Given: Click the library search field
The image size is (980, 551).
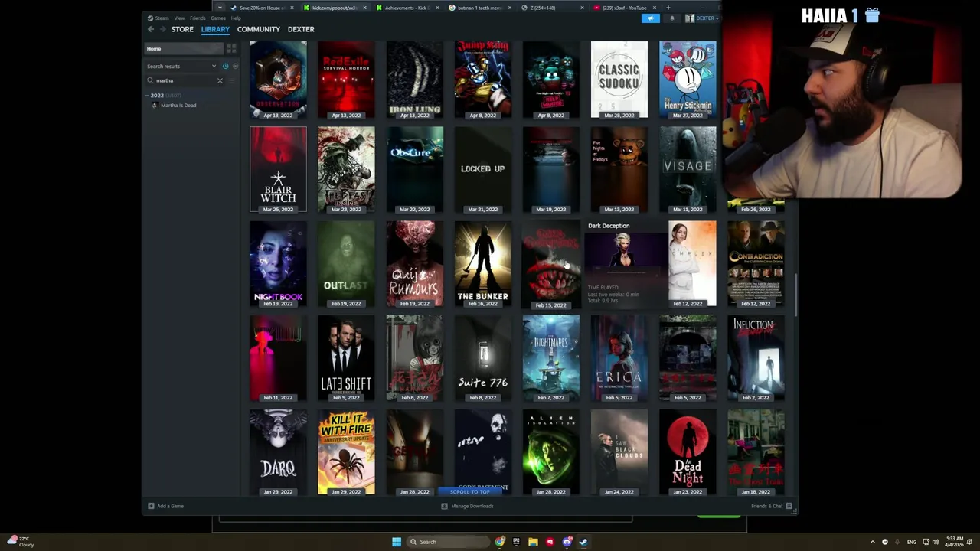Looking at the screenshot, I should click(x=182, y=80).
